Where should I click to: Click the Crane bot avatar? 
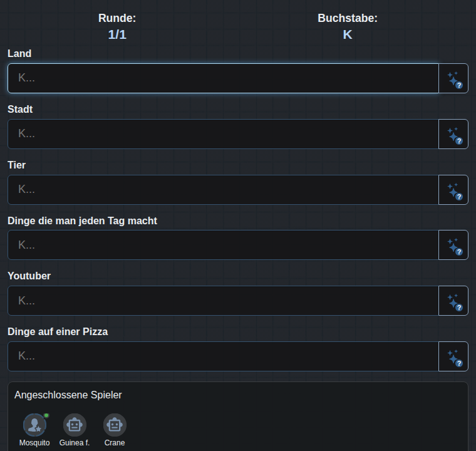tap(115, 425)
